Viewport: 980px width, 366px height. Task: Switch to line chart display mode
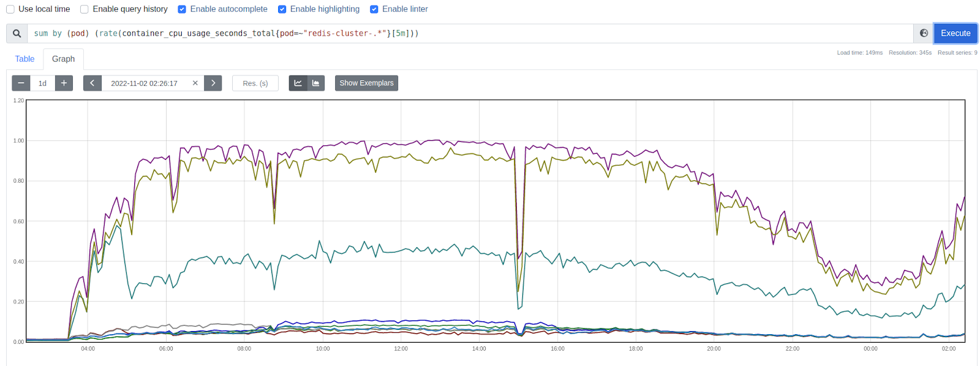(298, 83)
